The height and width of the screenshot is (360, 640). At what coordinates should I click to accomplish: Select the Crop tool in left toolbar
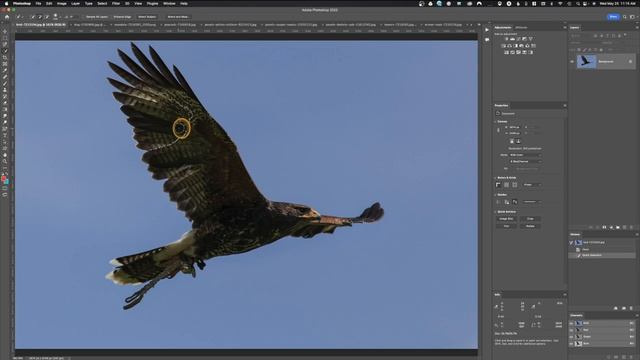5,58
